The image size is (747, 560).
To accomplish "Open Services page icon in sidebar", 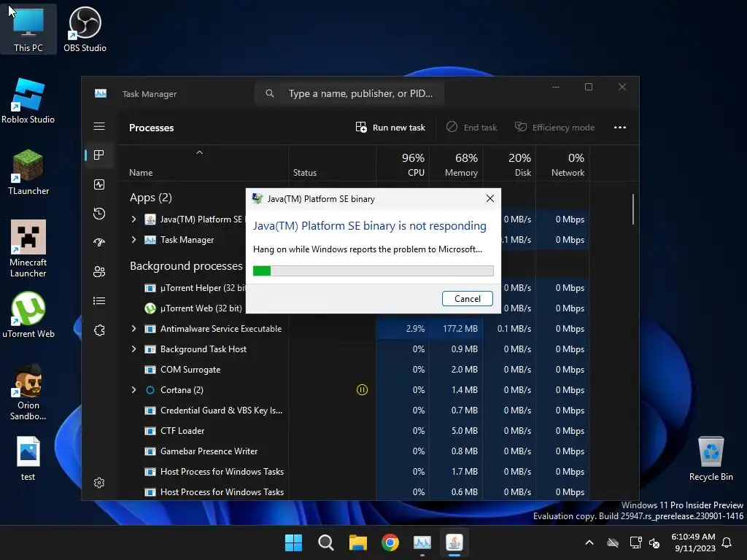I will [99, 330].
